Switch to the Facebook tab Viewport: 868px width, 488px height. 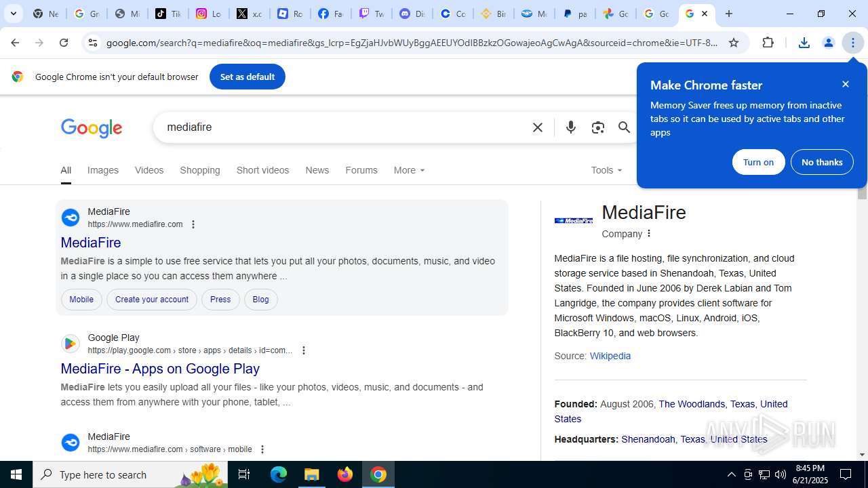coord(331,14)
